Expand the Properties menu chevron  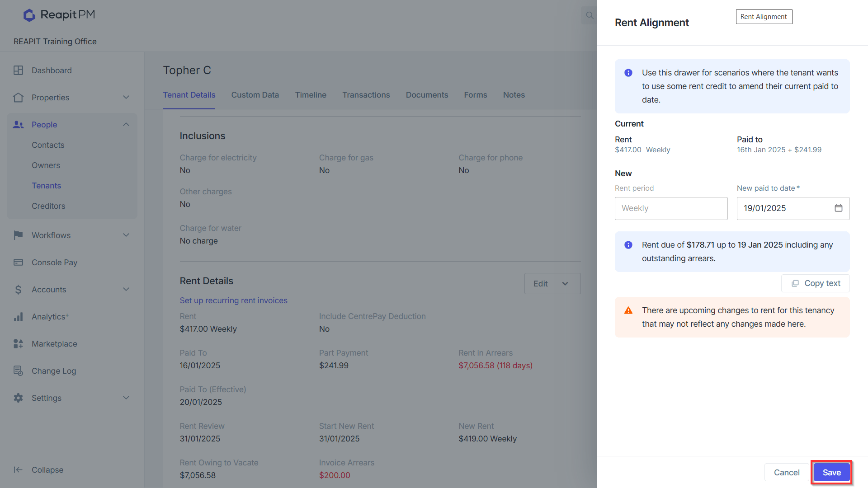pos(126,98)
